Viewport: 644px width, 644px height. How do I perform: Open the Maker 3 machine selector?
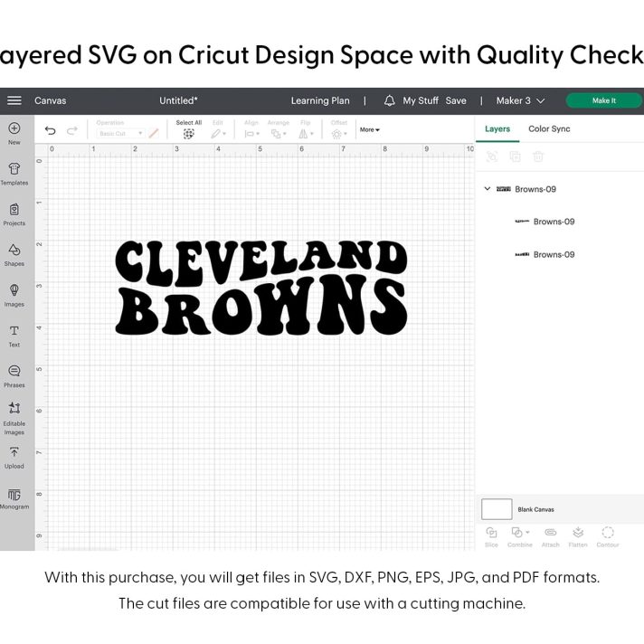click(x=520, y=100)
